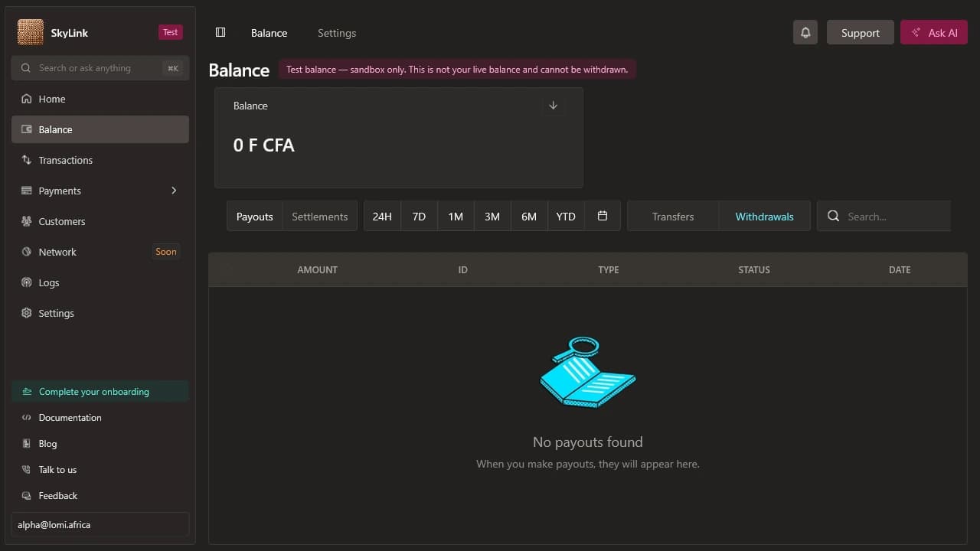Click the Test mode badge
Image resolution: width=980 pixels, height=551 pixels.
[x=170, y=32]
